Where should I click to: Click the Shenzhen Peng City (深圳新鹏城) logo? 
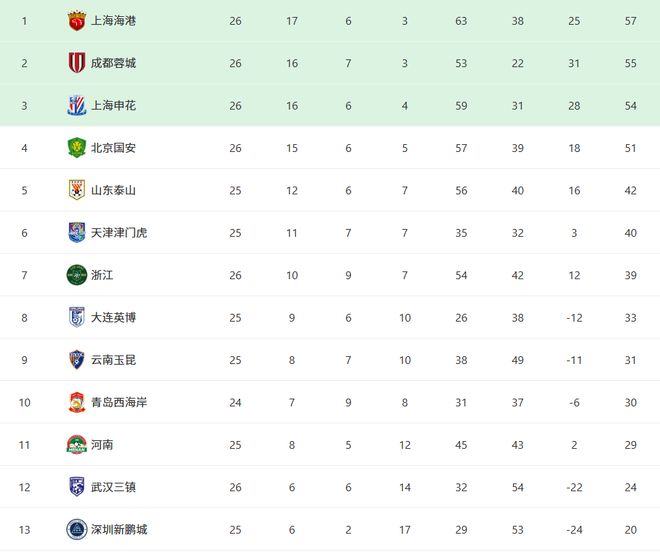[77, 529]
